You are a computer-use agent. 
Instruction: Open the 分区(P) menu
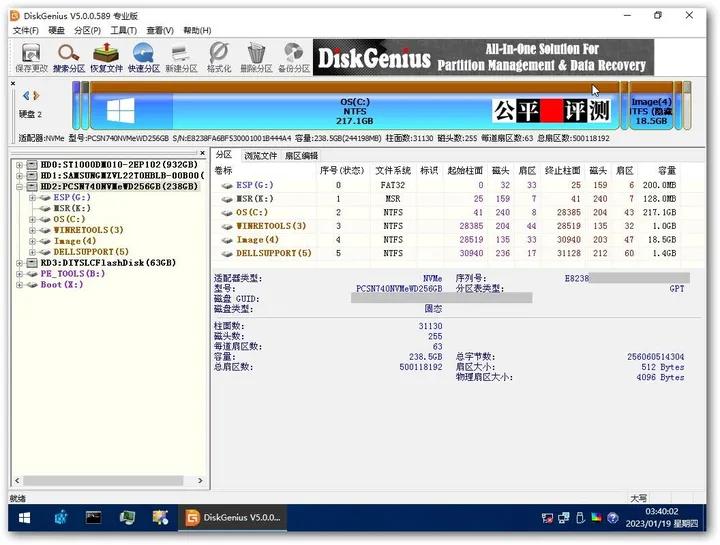(x=88, y=30)
